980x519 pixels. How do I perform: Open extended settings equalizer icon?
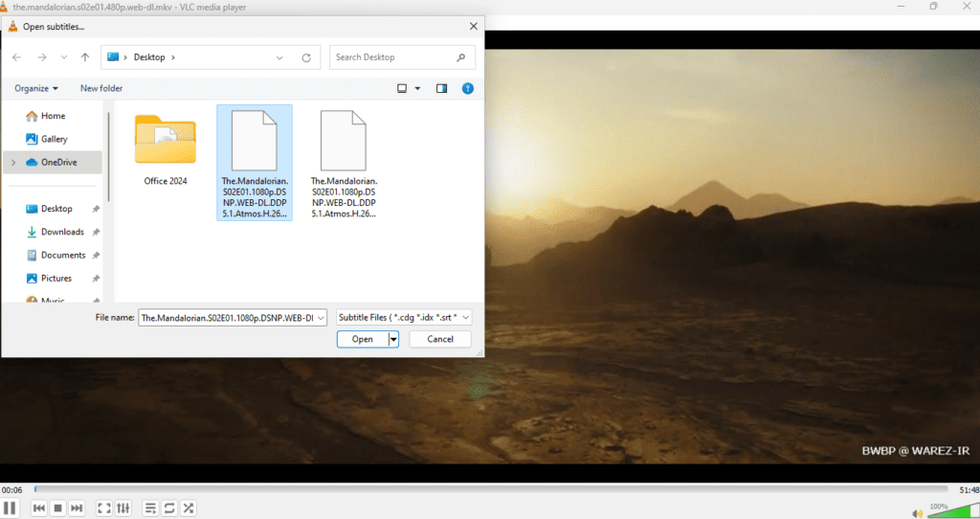point(122,508)
